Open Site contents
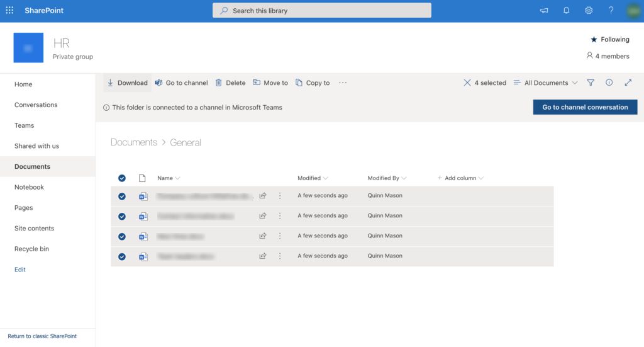 click(34, 228)
